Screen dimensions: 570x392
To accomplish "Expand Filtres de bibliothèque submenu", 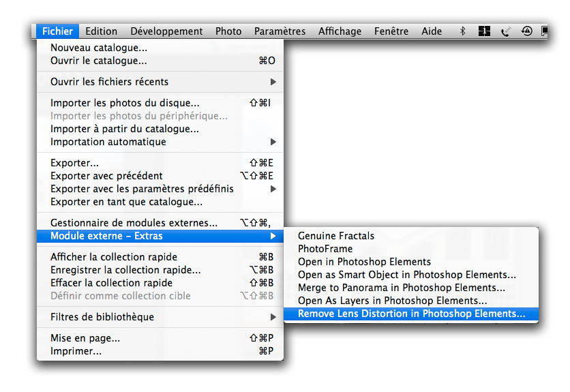I will [160, 317].
